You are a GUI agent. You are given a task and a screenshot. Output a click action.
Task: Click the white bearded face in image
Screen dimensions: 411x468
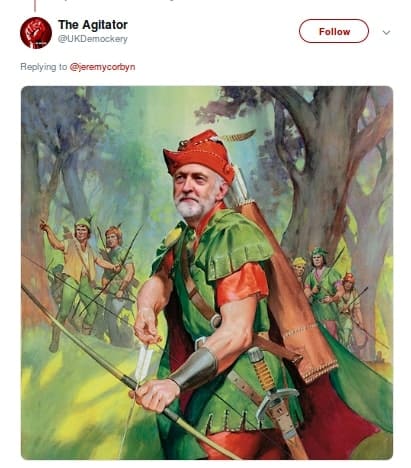click(x=195, y=191)
